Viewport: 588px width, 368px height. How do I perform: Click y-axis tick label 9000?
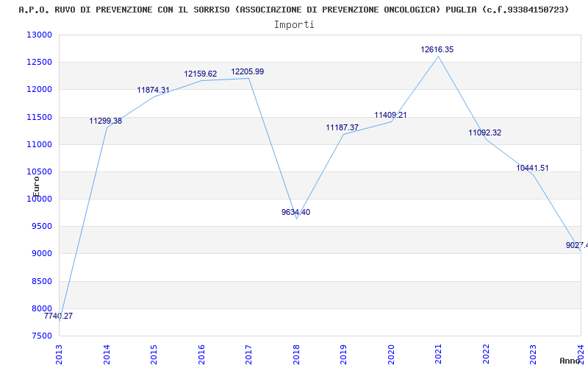(41, 254)
